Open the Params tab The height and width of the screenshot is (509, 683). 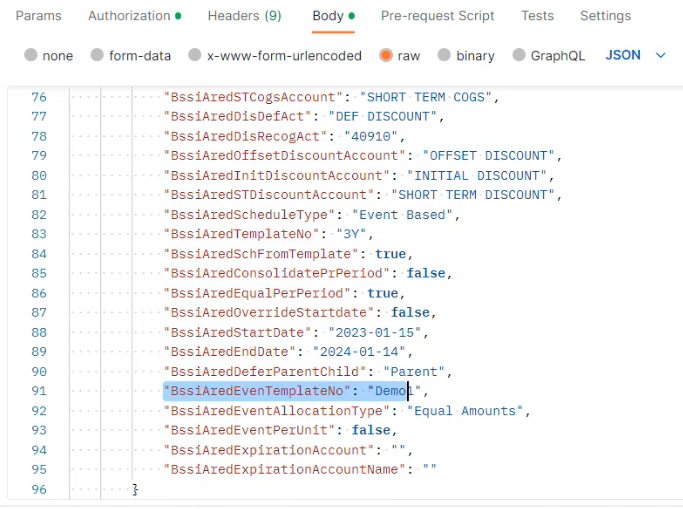point(38,16)
